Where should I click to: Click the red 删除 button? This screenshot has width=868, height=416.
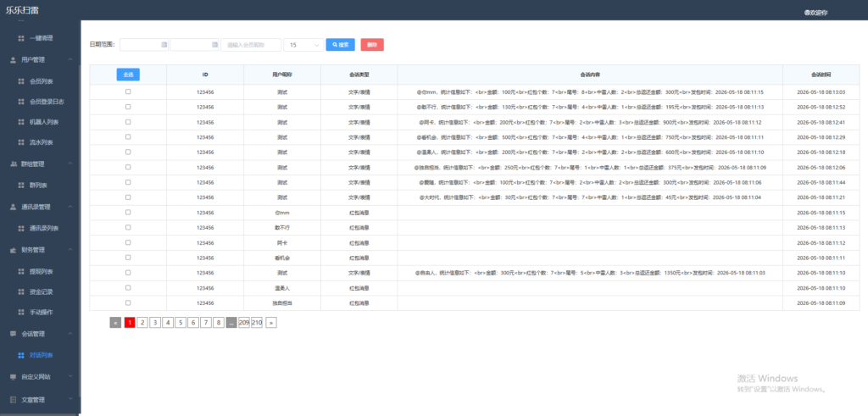pyautogui.click(x=372, y=45)
